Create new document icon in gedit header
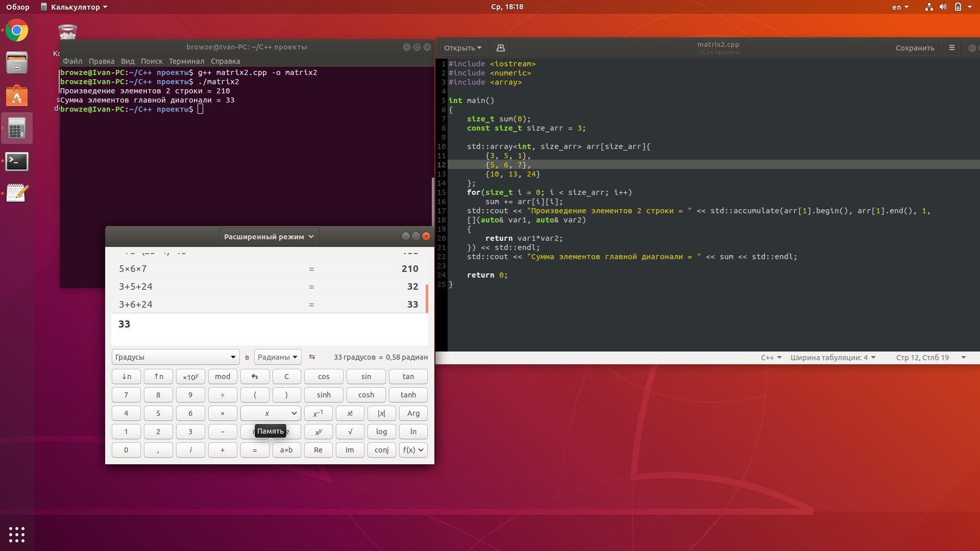This screenshot has width=980, height=551. click(x=500, y=47)
